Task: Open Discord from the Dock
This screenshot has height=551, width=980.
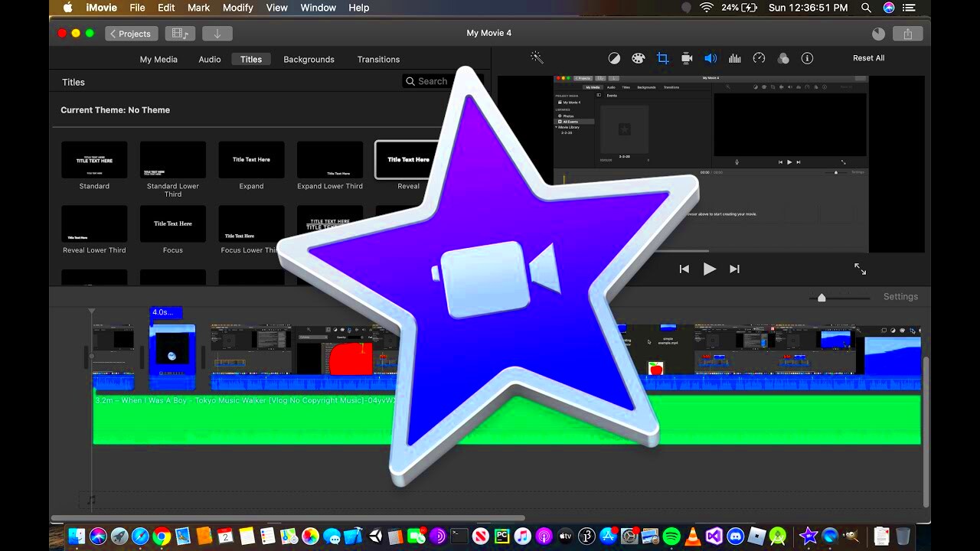Action: tap(736, 536)
